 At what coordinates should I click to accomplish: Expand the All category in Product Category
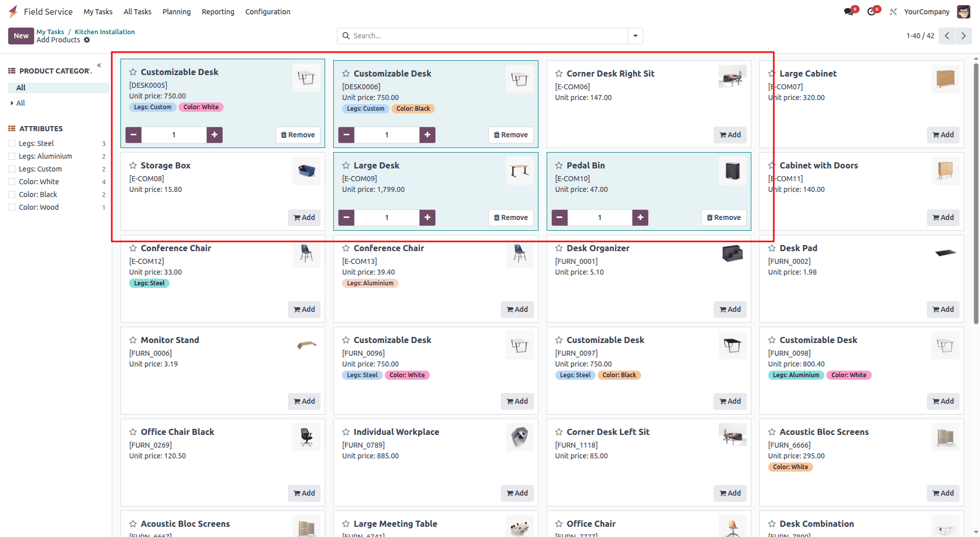12,103
